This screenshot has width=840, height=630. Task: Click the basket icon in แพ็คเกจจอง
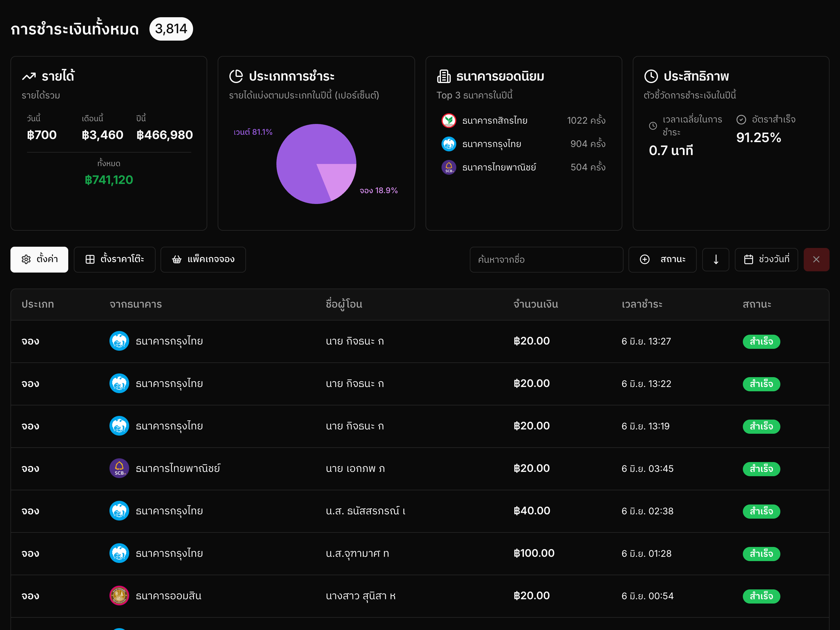(x=176, y=259)
